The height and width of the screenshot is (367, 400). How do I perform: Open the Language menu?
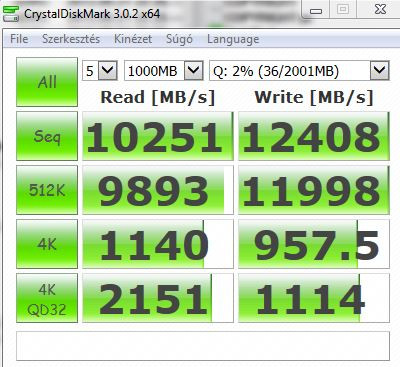click(233, 39)
